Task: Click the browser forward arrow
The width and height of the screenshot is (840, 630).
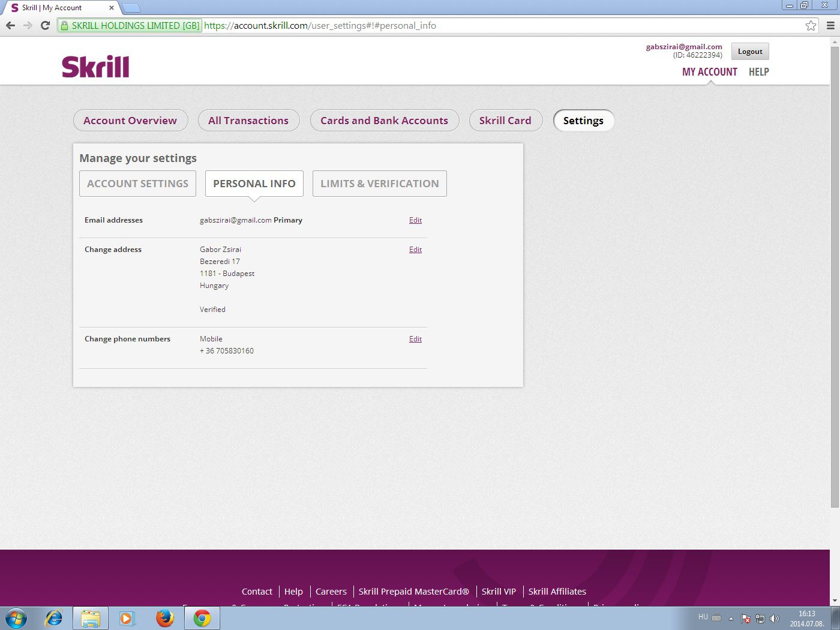Action: (28, 25)
